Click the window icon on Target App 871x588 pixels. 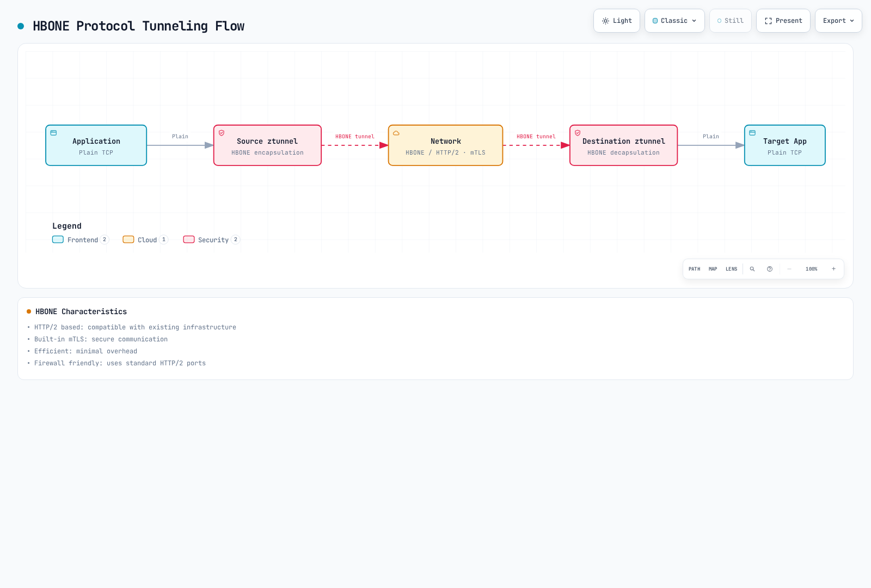pos(752,133)
